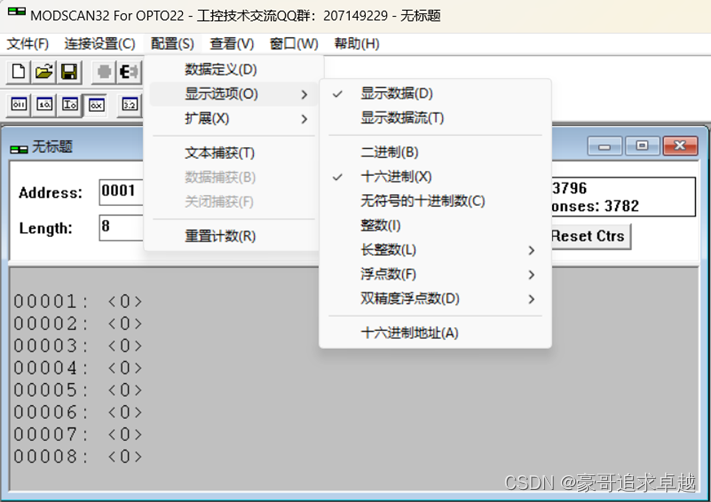Click register row 00001
Image resolution: width=711 pixels, height=502 pixels.
point(78,301)
